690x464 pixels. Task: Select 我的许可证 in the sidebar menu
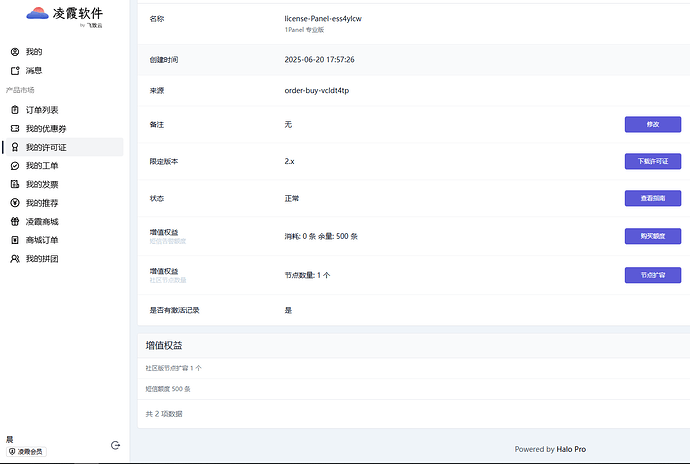pos(46,148)
